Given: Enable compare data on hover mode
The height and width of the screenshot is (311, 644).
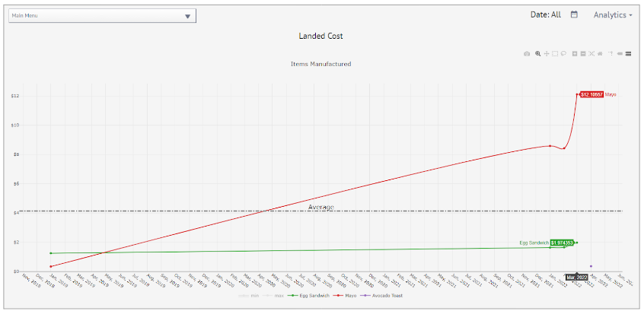Looking at the screenshot, I should (628, 54).
